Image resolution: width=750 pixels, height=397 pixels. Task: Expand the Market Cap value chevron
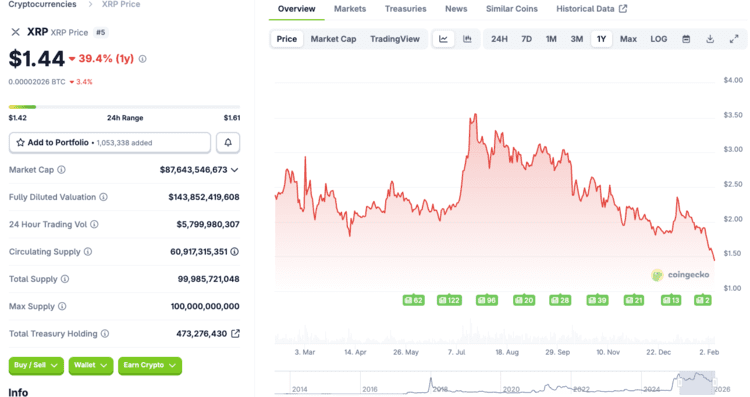tap(234, 170)
